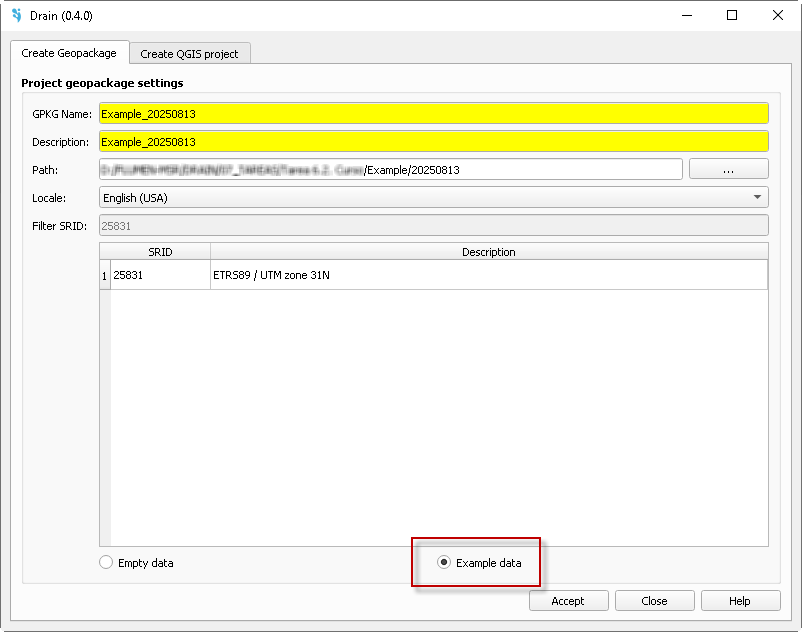Select the Create Geopackage tab
The image size is (802, 632).
69,53
